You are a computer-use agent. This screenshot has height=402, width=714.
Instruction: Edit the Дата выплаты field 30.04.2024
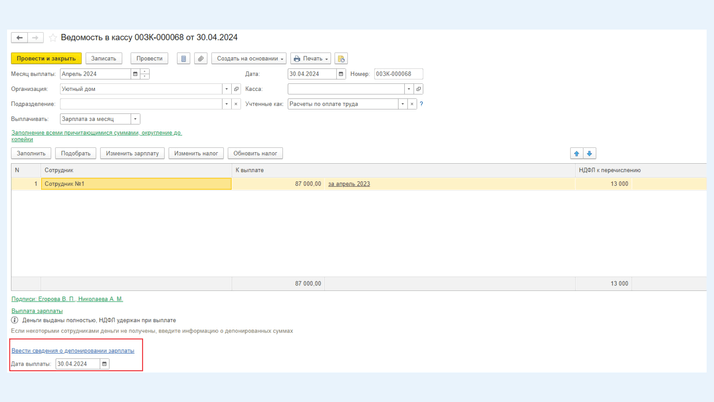tap(77, 364)
